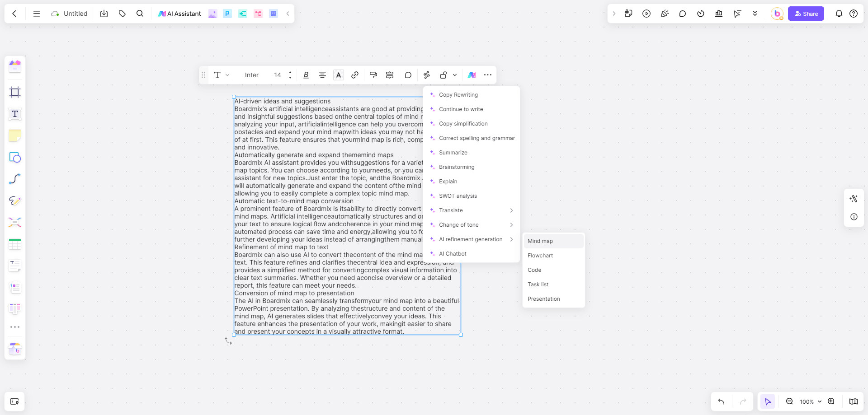Expand more tools double chevron
Viewport: 868px width, 415px height.
click(x=755, y=14)
